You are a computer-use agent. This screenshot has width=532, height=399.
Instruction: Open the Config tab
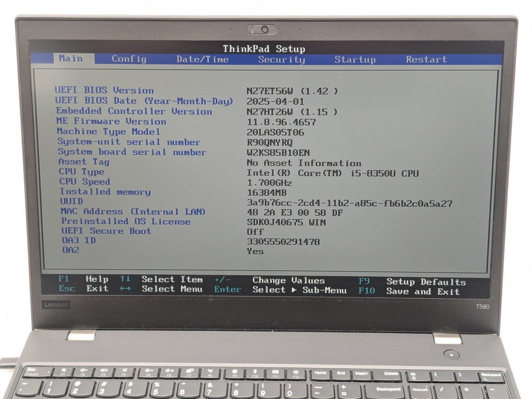point(129,59)
